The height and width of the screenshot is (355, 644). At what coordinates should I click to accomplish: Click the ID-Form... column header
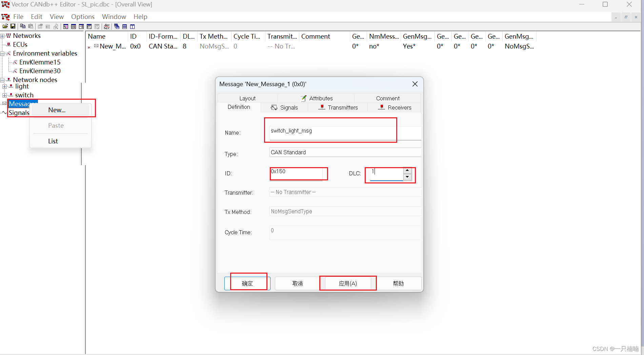point(163,36)
